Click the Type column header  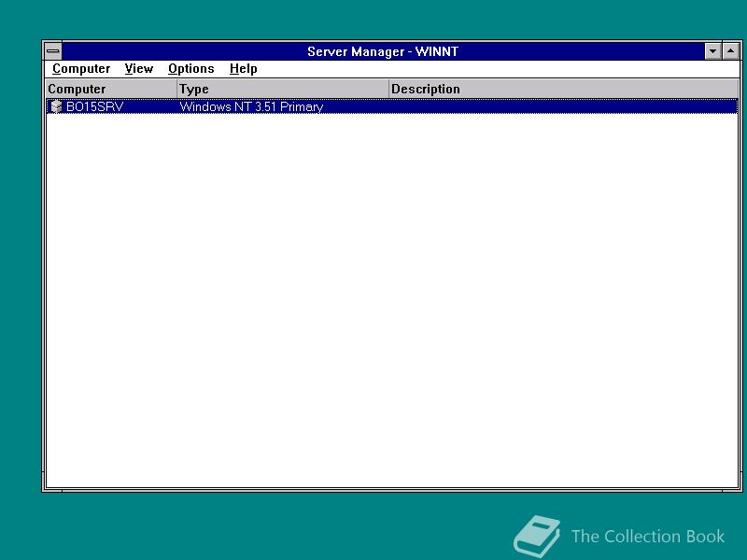[283, 89]
